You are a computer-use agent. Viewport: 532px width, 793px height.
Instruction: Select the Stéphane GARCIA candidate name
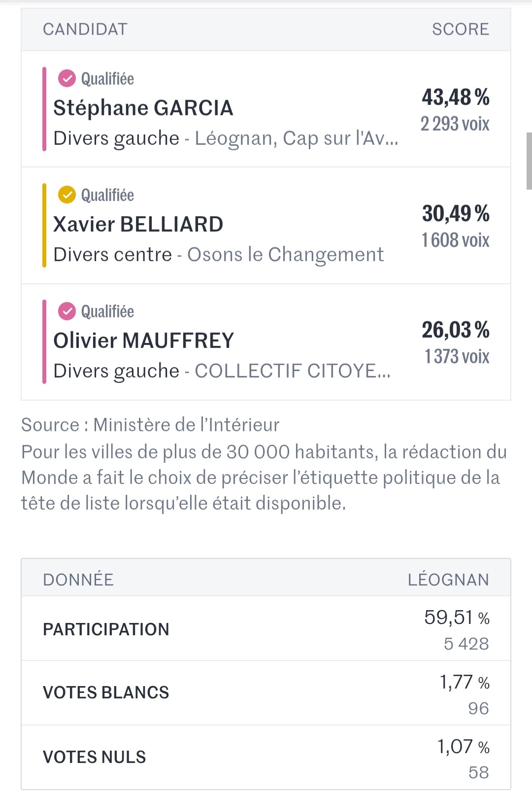pos(143,108)
